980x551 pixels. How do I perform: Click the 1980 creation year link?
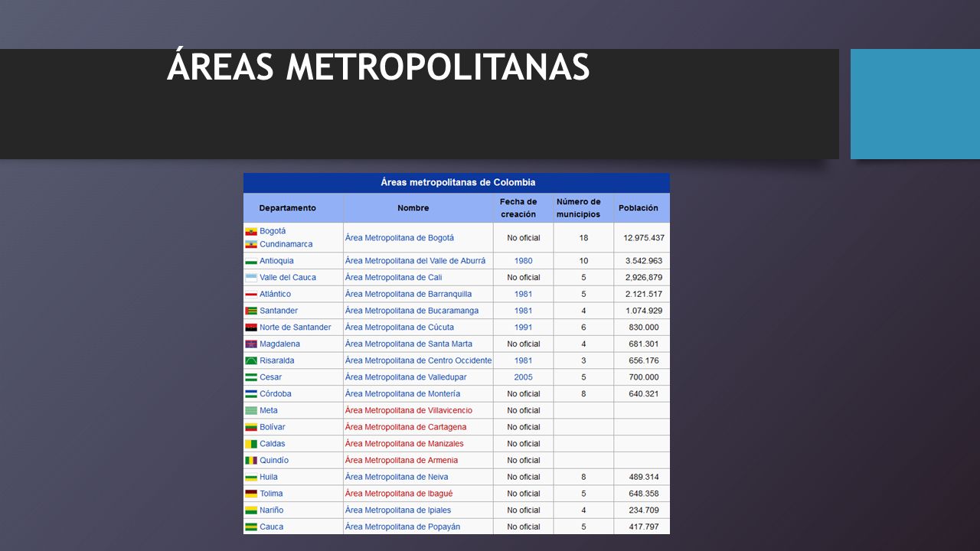click(x=524, y=261)
